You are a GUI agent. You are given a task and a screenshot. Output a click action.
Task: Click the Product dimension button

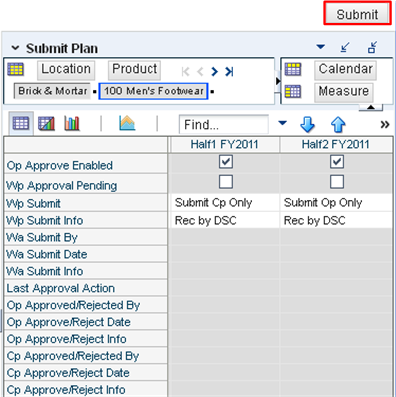tap(134, 69)
